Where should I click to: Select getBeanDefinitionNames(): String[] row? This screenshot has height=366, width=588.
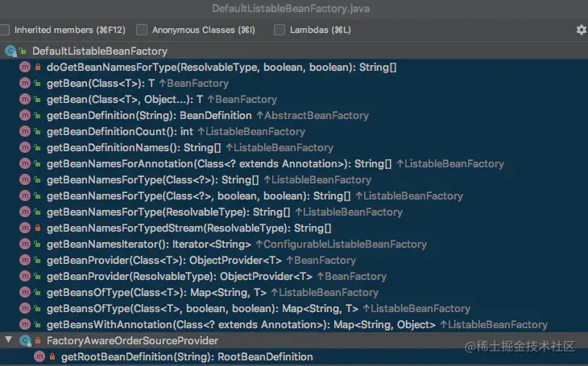(x=294, y=147)
